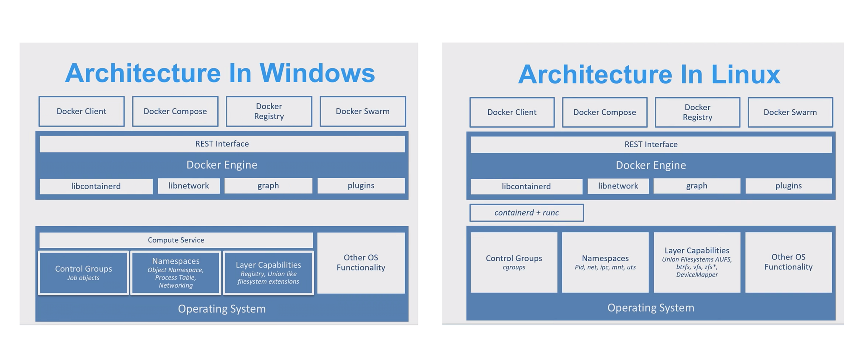The height and width of the screenshot is (344, 868).
Task: Select Docker Compose box in the Linux diagram
Action: [605, 112]
